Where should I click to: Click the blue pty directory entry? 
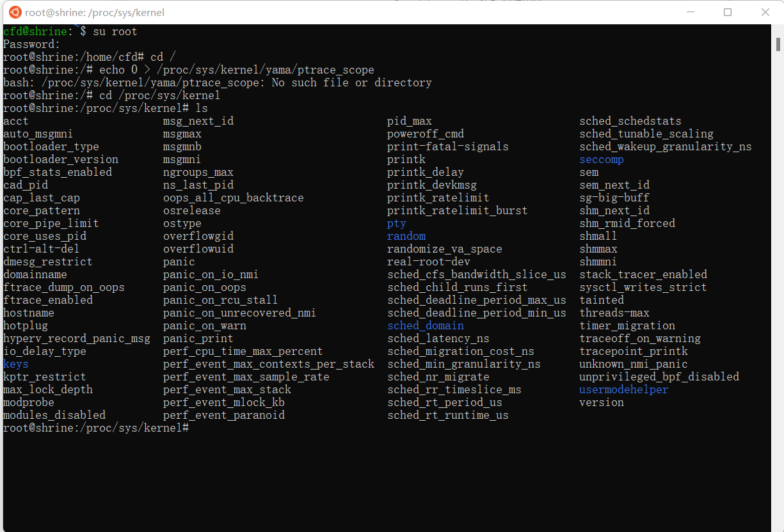(x=397, y=223)
